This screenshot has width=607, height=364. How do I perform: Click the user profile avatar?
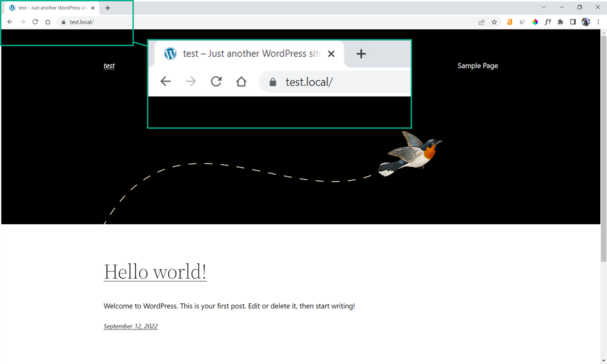586,22
